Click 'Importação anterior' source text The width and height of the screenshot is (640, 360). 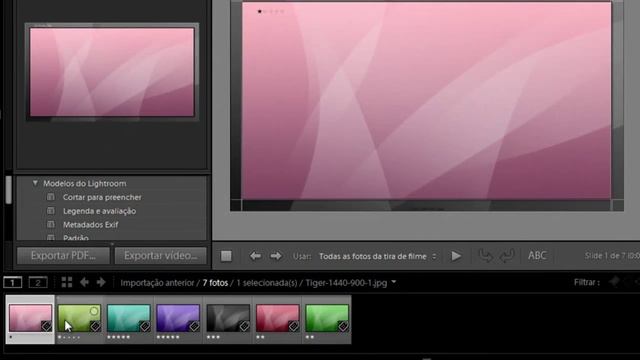(157, 283)
